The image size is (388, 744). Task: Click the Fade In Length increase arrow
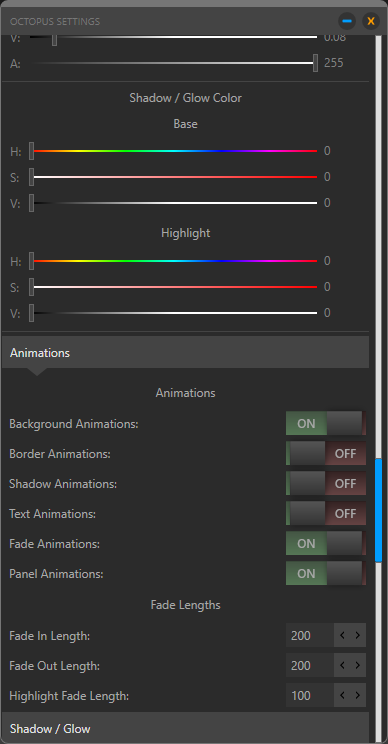pyautogui.click(x=358, y=635)
